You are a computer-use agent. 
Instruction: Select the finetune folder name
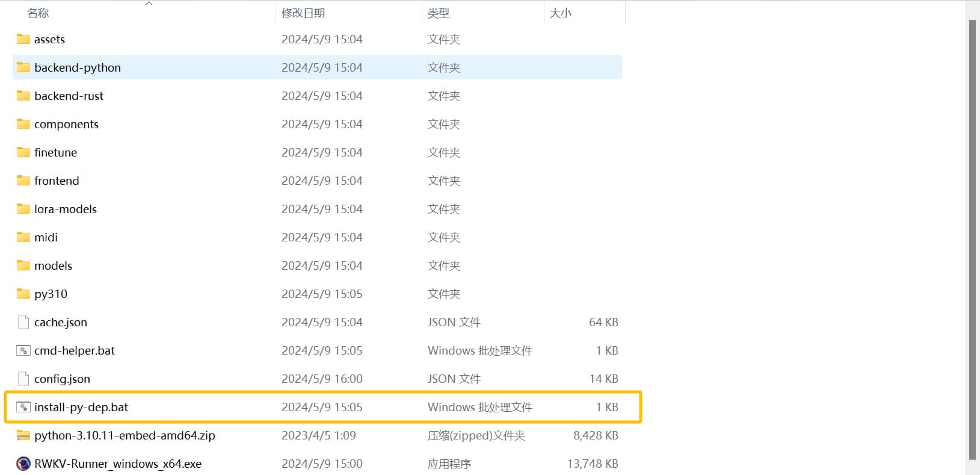[x=55, y=152]
